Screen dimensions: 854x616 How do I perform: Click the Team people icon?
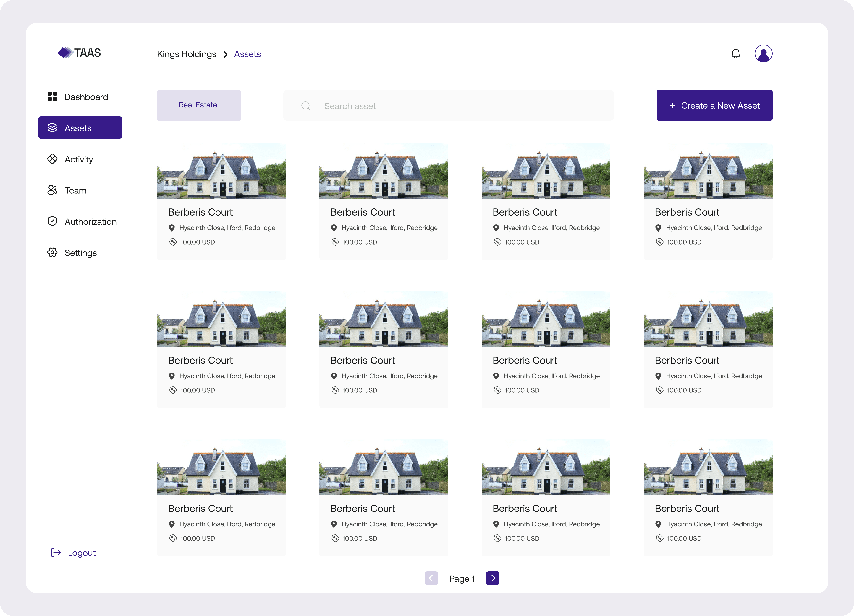pos(52,190)
